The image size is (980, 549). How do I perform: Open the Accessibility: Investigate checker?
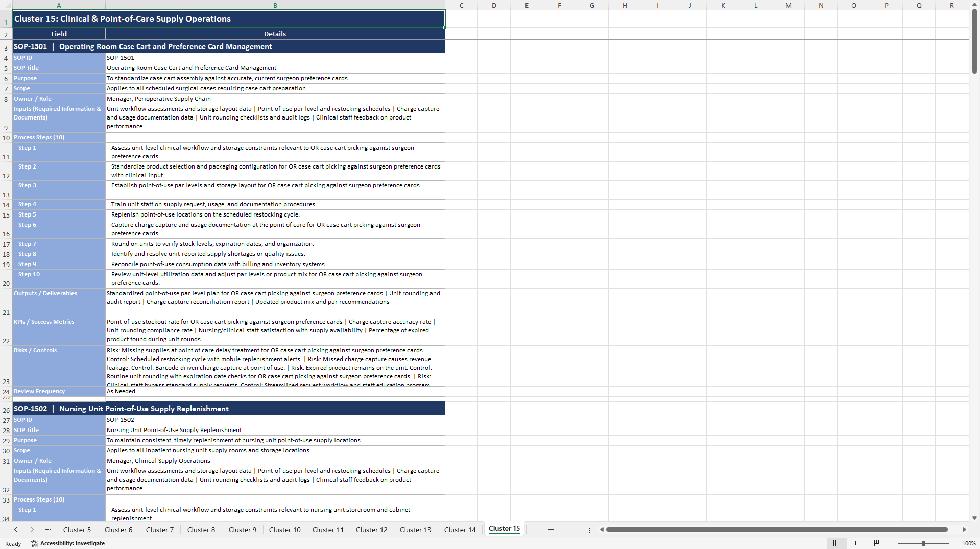coord(68,543)
